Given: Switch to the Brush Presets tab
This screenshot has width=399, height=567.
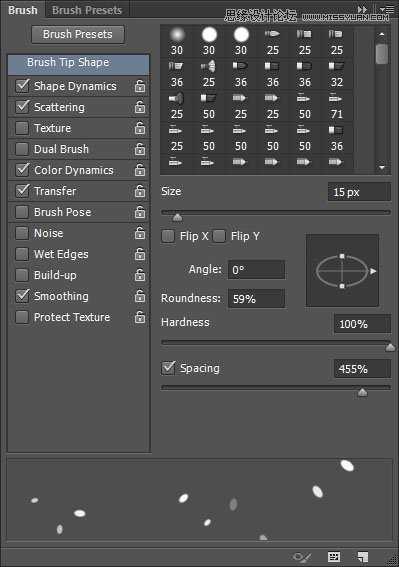Looking at the screenshot, I should click(87, 10).
